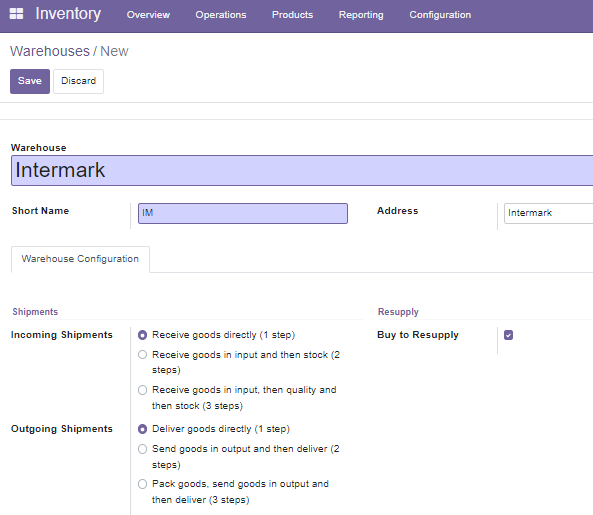Choose Receive goods in input then stock
The image size is (593, 515).
[142, 355]
